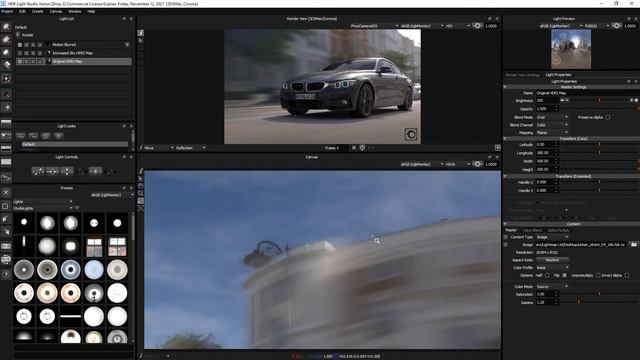Click the fourth light icon in left toolbar
The image size is (640, 360).
click(x=6, y=65)
